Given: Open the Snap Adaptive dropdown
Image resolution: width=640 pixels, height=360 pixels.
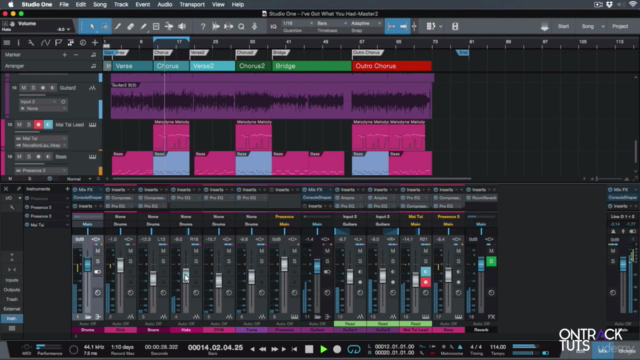Looking at the screenshot, I should 366,23.
